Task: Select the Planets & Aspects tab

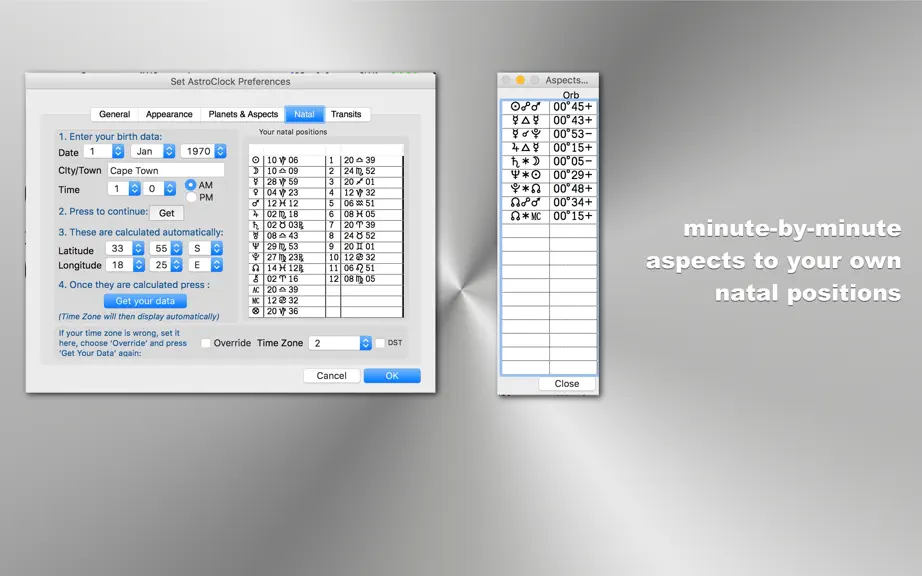Action: click(x=243, y=114)
